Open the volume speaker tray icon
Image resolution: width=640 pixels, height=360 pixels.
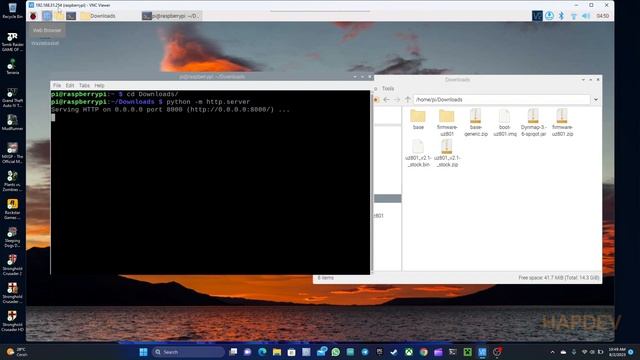point(586,16)
